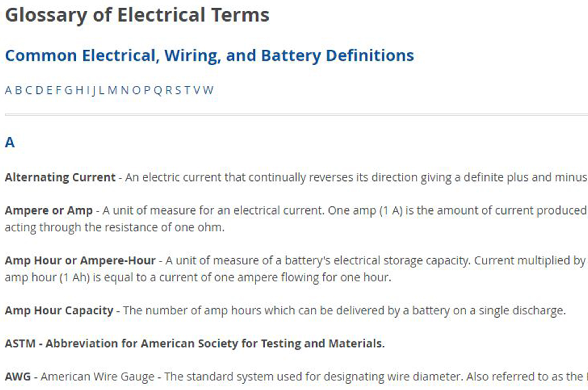The height and width of the screenshot is (390, 588).
Task: Go to letter M terms
Action: click(x=113, y=90)
